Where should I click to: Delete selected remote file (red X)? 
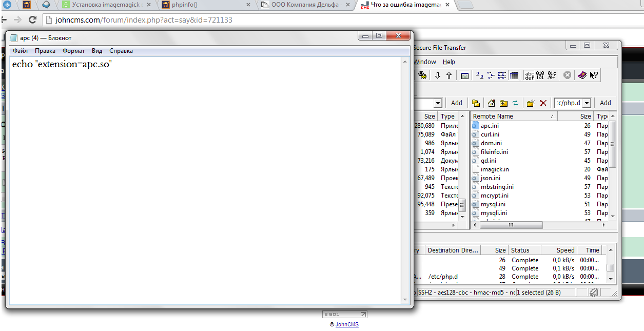(x=543, y=103)
